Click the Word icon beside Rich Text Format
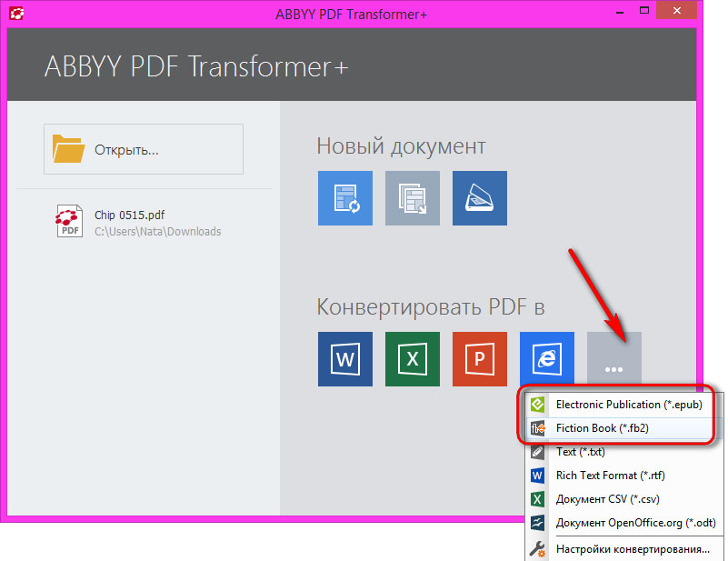The image size is (728, 561). (x=538, y=476)
